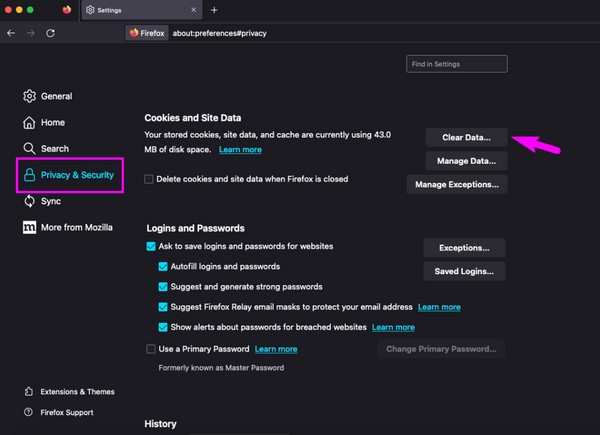Click the Sync circular arrows icon
This screenshot has width=600, height=435.
tap(29, 201)
